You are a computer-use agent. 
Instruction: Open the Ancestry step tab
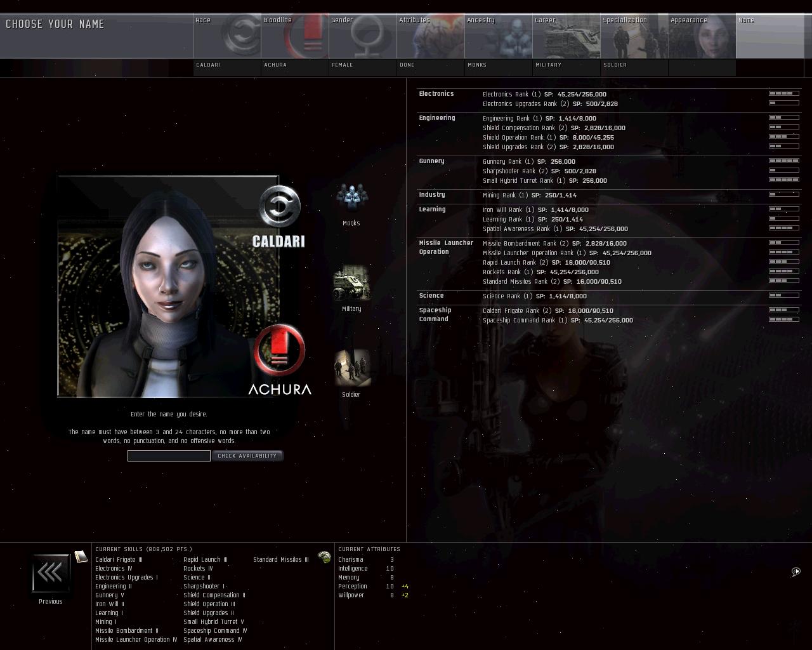[499, 36]
